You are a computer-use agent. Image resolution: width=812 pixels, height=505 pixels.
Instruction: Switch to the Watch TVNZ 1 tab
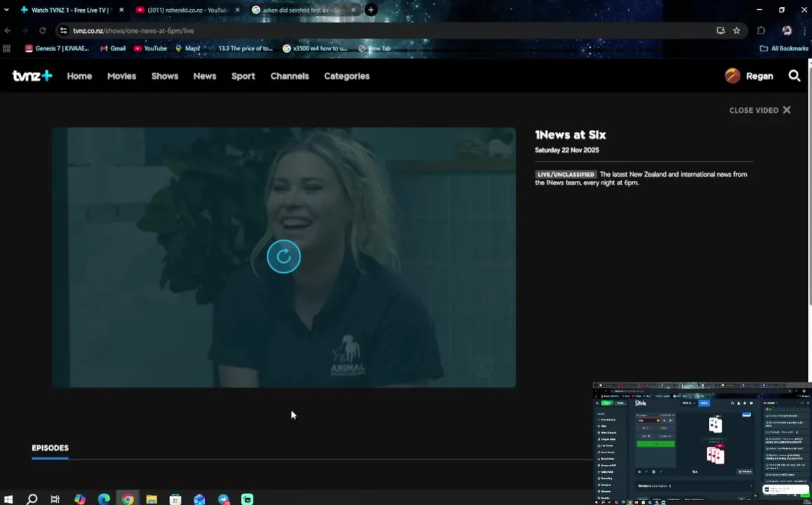(x=70, y=10)
